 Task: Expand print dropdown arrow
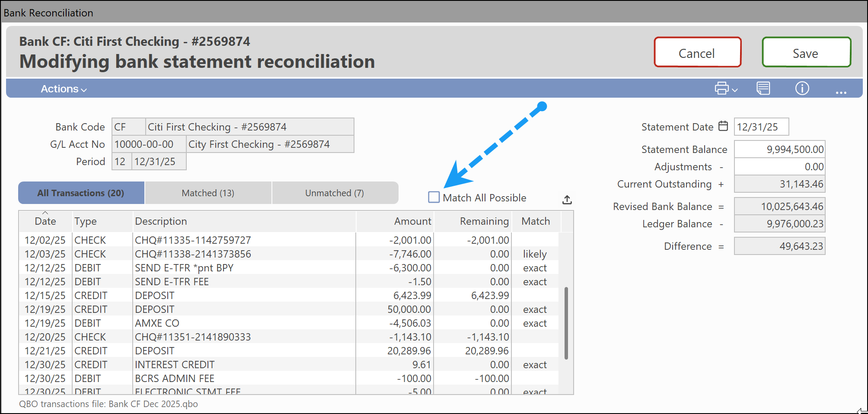734,90
